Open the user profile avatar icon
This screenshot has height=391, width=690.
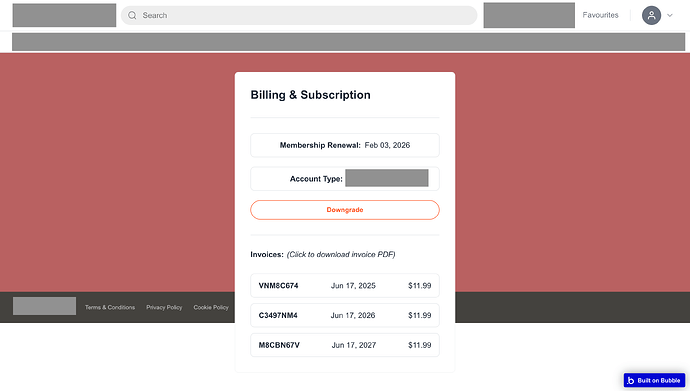point(651,15)
